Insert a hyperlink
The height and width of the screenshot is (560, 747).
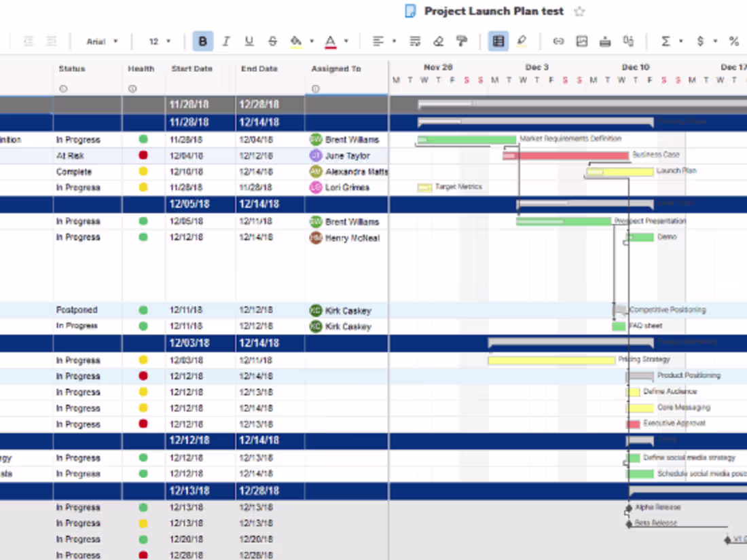click(x=558, y=41)
